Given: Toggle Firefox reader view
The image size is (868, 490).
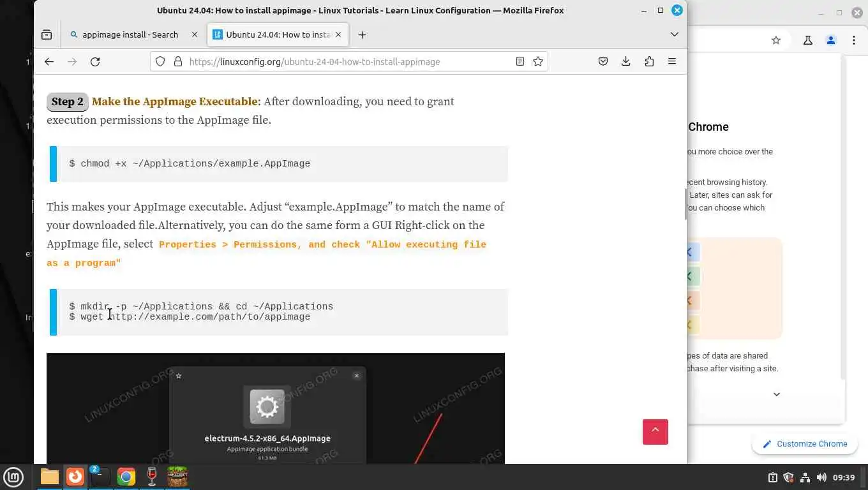Looking at the screenshot, I should 520,61.
